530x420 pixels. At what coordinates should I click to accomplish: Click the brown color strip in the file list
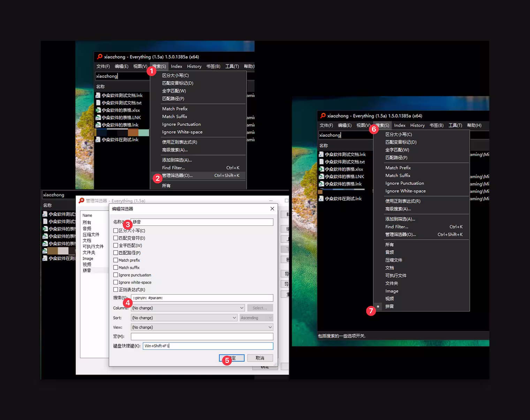[x=134, y=132]
